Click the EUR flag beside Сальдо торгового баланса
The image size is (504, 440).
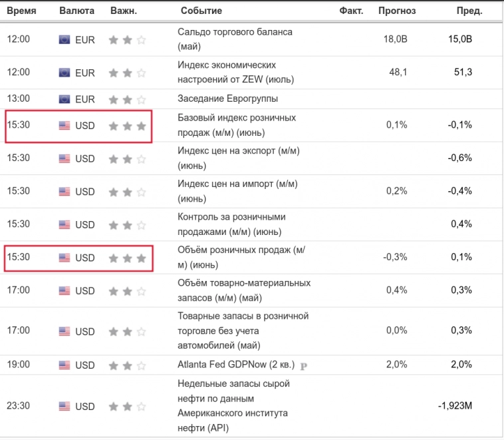[64, 39]
